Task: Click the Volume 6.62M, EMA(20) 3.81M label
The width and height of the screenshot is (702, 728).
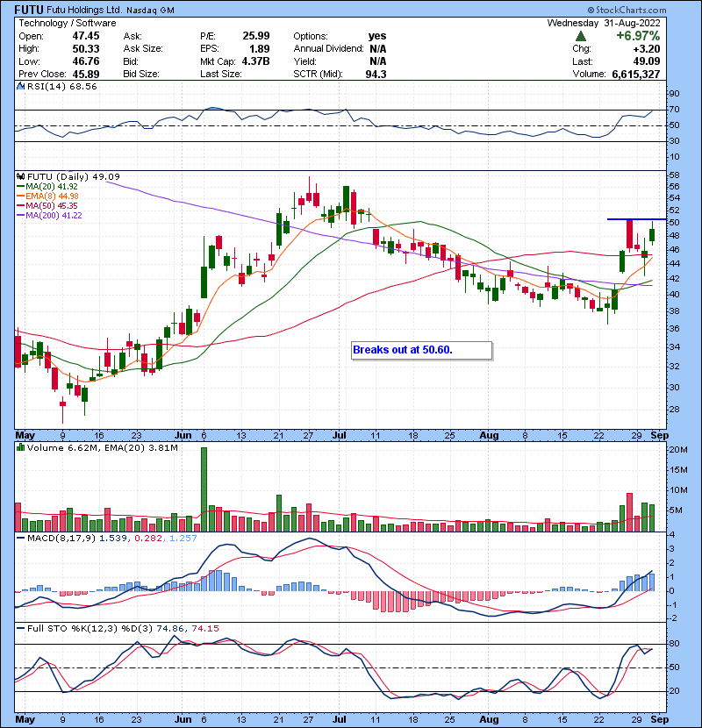Action: [102, 448]
